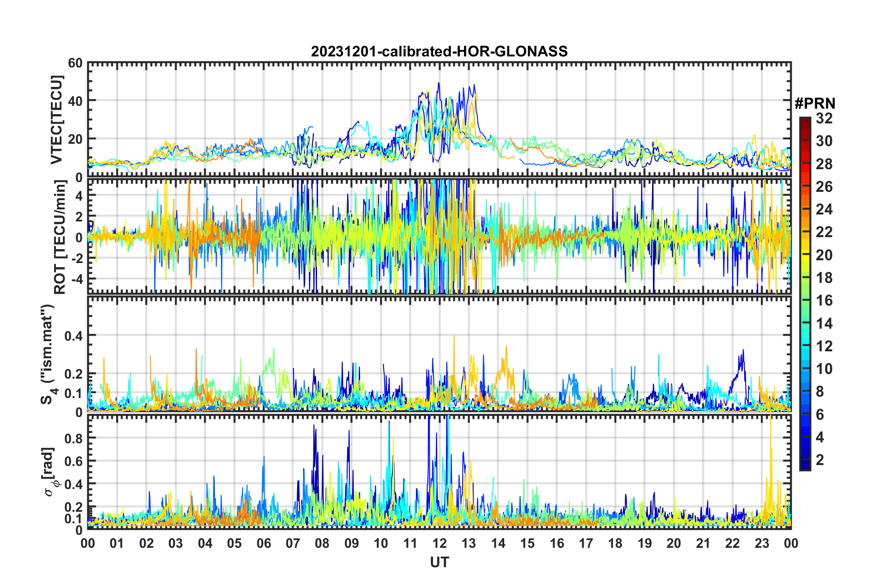Click the 23 hour tick label
This screenshot has height=588, width=879.
(762, 543)
